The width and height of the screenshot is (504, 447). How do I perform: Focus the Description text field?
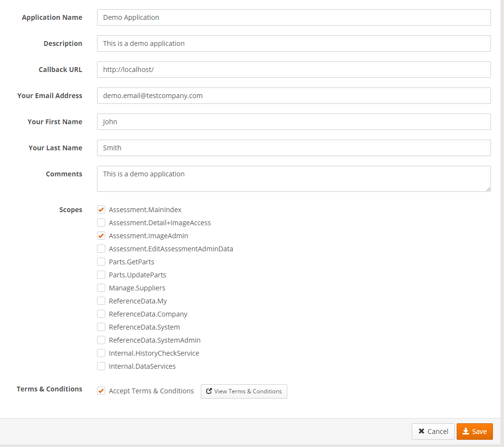tap(294, 43)
